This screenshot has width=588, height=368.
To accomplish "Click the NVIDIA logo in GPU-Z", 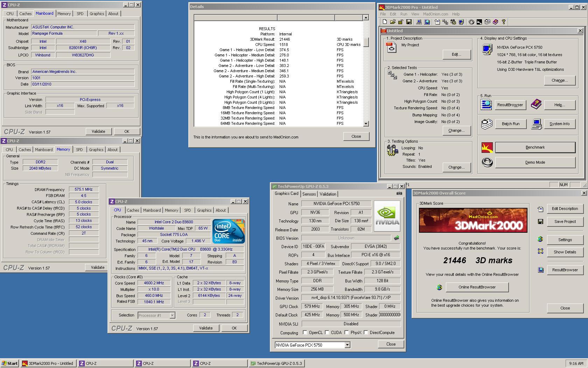I will (x=387, y=216).
